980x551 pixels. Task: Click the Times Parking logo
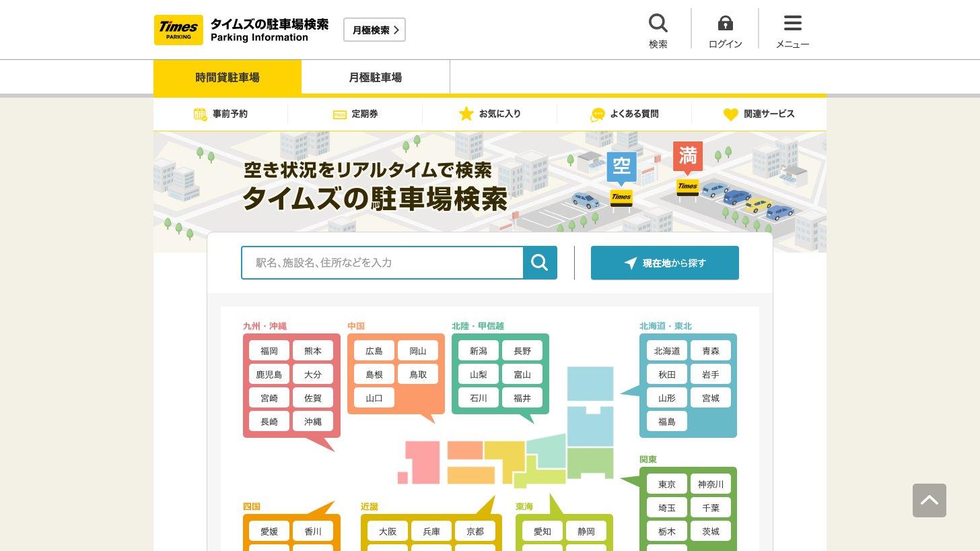tap(178, 30)
